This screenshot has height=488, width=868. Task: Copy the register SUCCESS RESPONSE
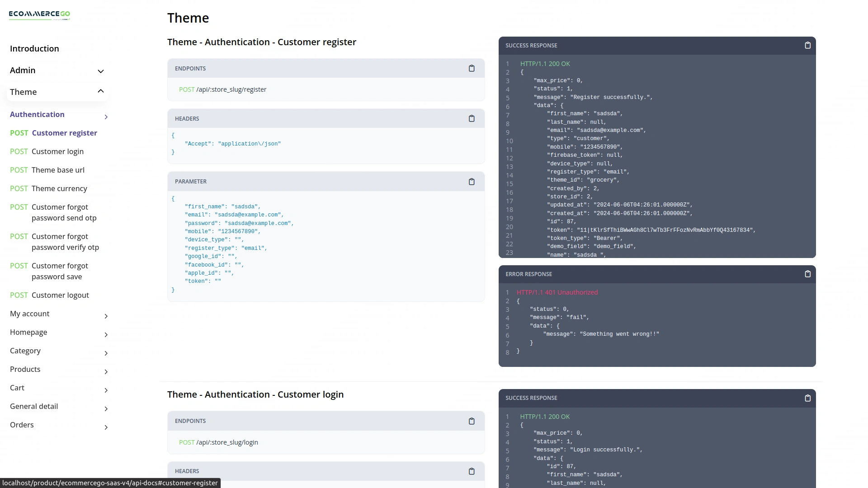point(807,45)
